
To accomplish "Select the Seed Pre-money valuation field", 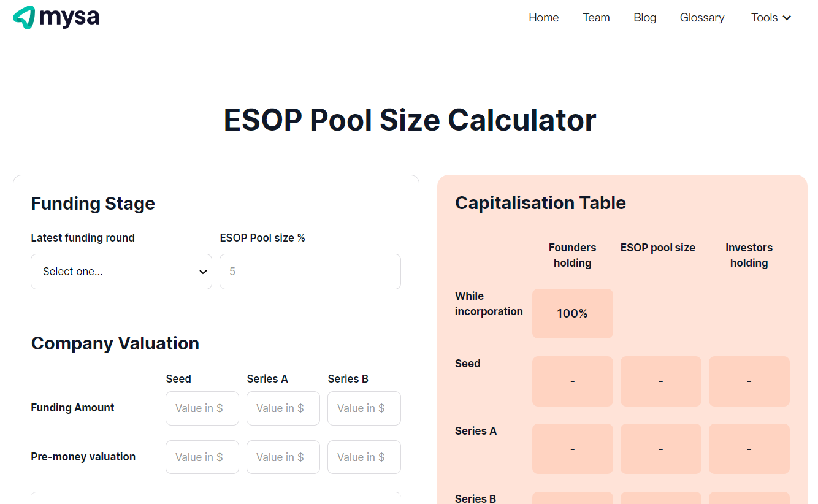I will 202,457.
